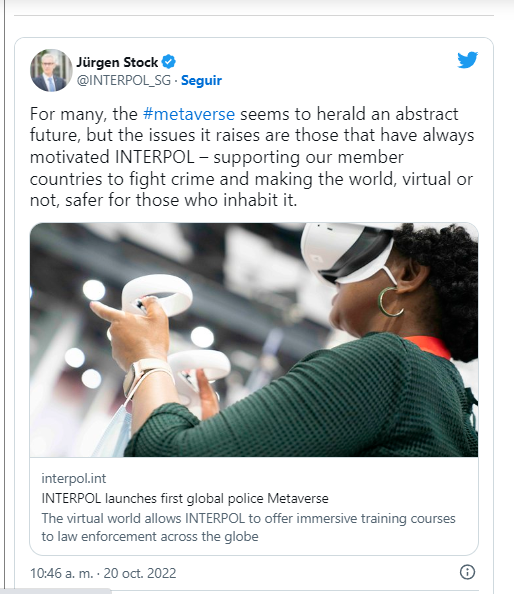The width and height of the screenshot is (514, 594).
Task: Open INTERPOL launches first global police Metaverse headline
Action: [x=185, y=499]
